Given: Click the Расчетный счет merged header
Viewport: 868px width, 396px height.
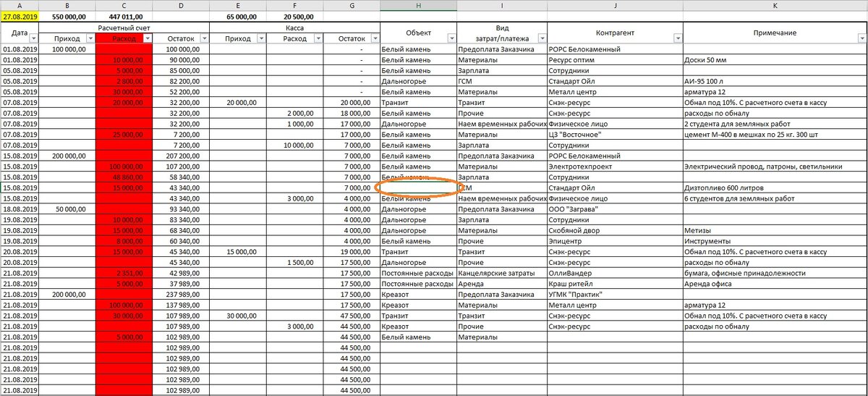Looking at the screenshot, I should [124, 27].
